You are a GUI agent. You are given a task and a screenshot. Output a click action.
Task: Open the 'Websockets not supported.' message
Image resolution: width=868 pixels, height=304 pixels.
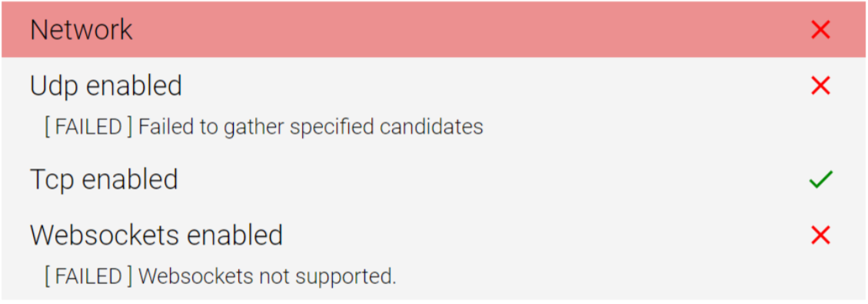click(268, 276)
